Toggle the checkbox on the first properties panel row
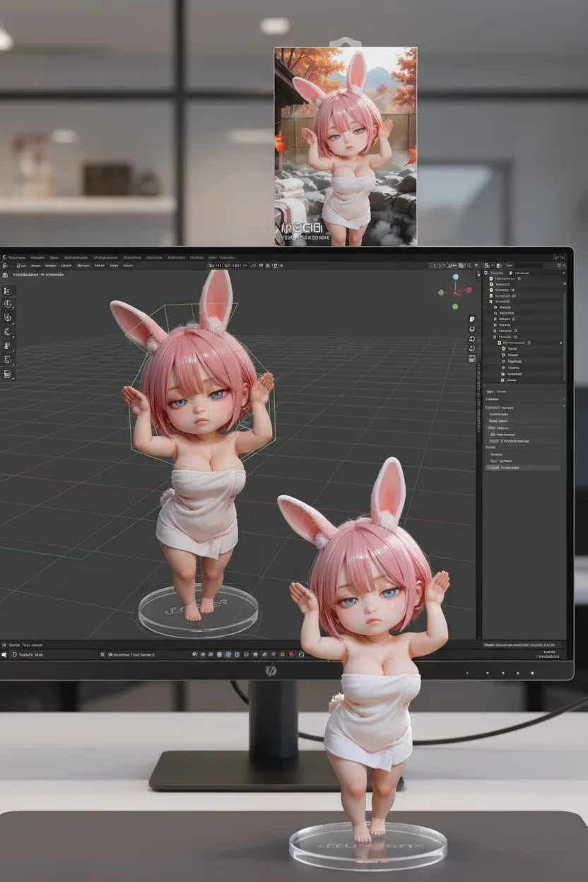The width and height of the screenshot is (588, 882). (489, 408)
